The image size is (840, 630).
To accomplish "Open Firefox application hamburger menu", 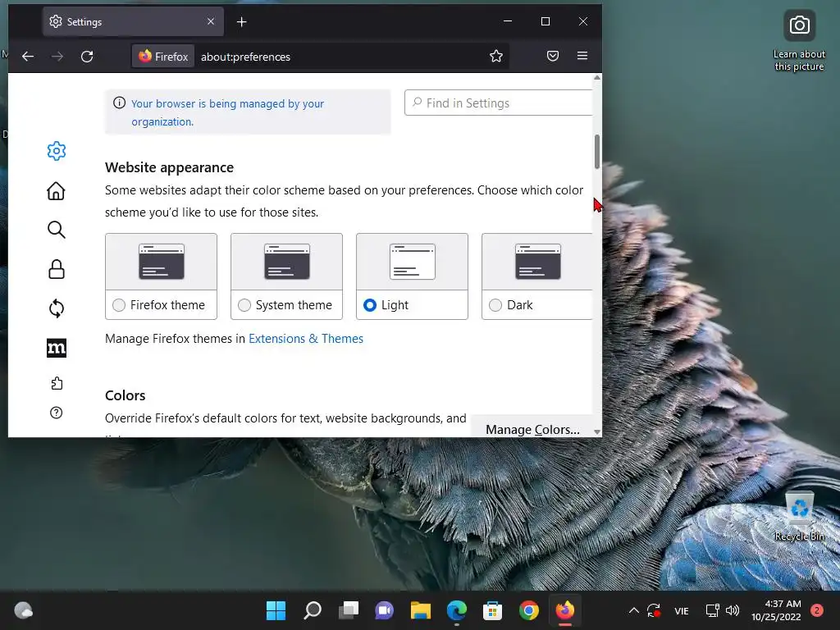I will point(582,56).
